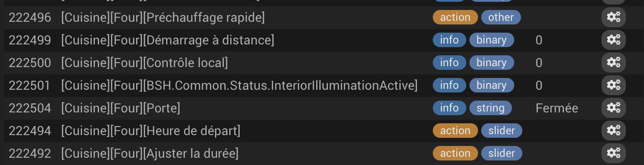
Task: Click the action tag on Ajuster la durée row
Action: [455, 153]
